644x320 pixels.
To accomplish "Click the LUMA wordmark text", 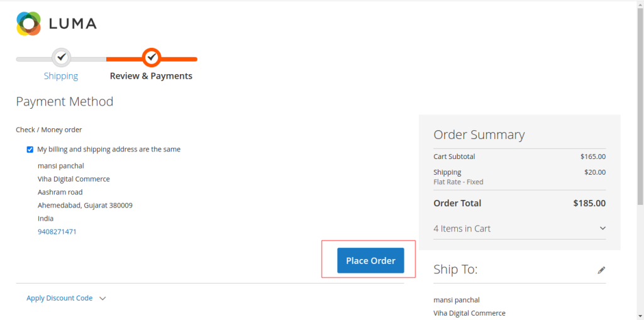I will coord(73,24).
